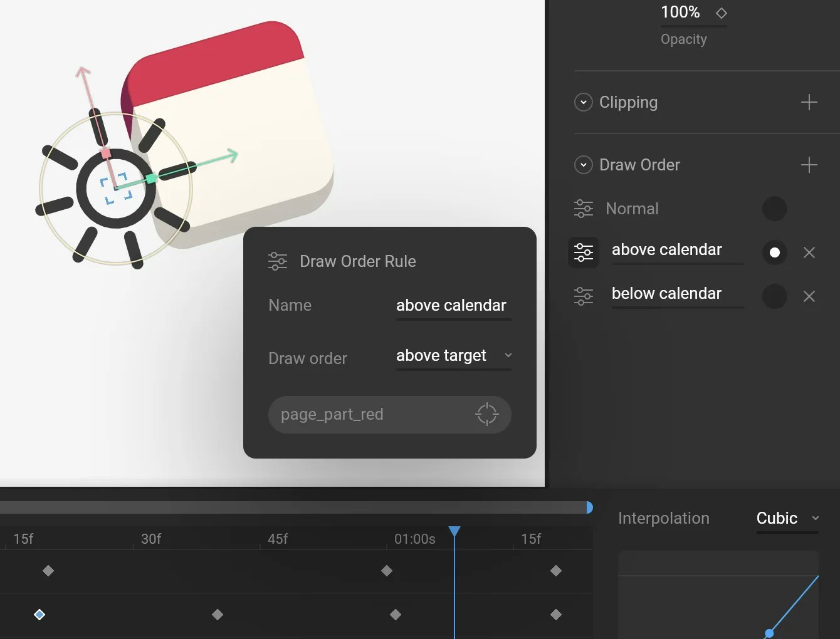Click the work area end handle
The height and width of the screenshot is (639, 840).
click(x=589, y=507)
